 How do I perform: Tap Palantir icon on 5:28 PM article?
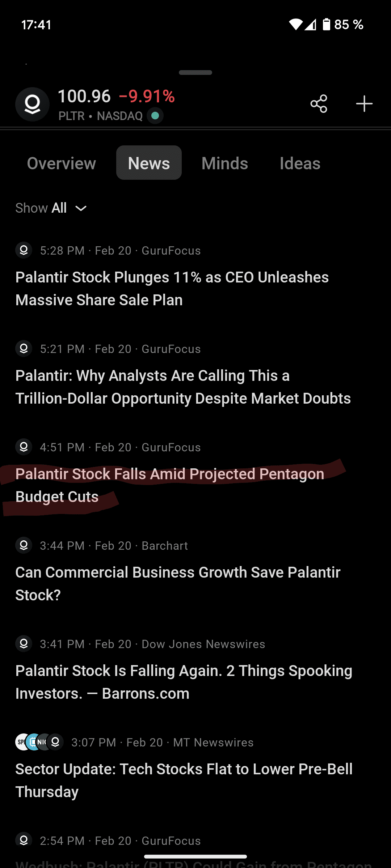[x=24, y=250]
